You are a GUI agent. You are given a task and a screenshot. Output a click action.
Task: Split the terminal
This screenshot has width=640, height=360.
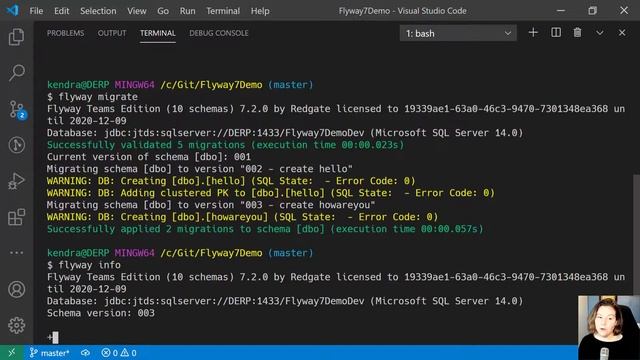(556, 33)
